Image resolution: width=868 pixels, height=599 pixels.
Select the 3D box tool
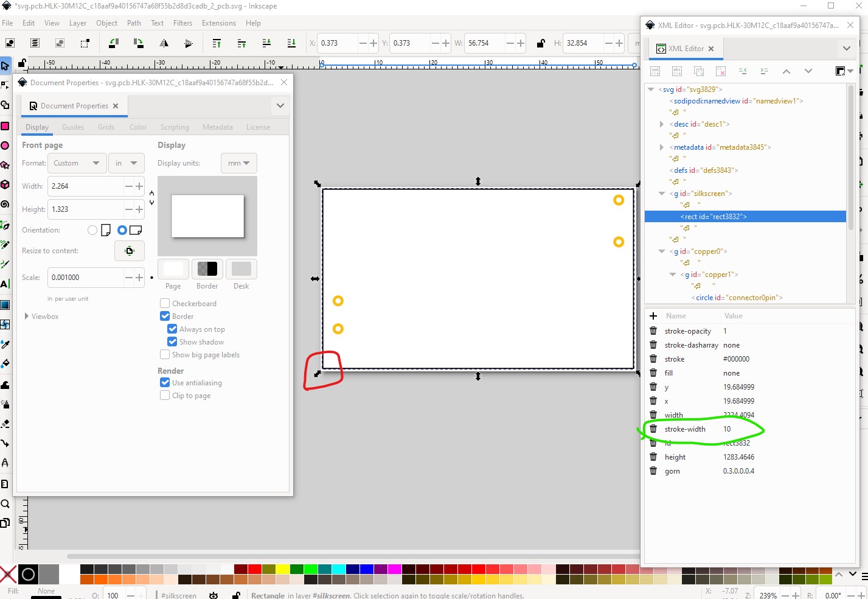coord(5,184)
